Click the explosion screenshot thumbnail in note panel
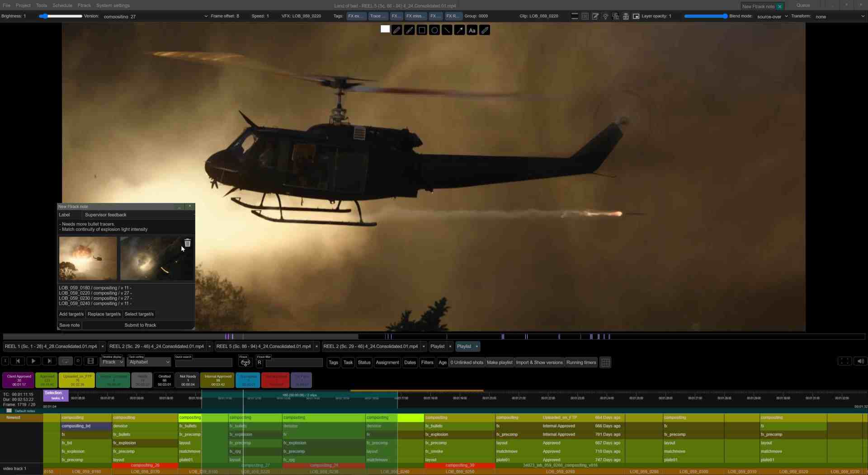The image size is (868, 475). click(x=88, y=258)
